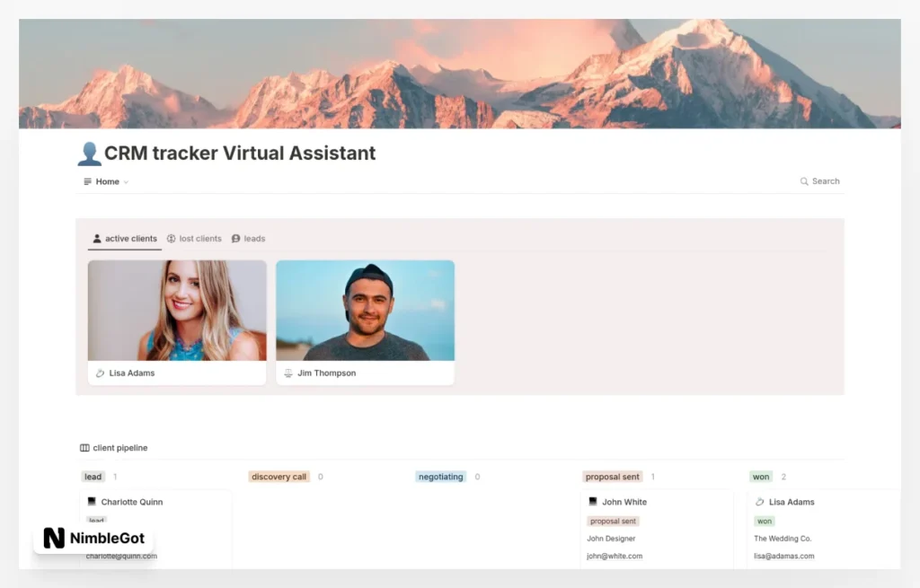Open Lisa Adams' profile photo thumbnail

pyautogui.click(x=176, y=310)
